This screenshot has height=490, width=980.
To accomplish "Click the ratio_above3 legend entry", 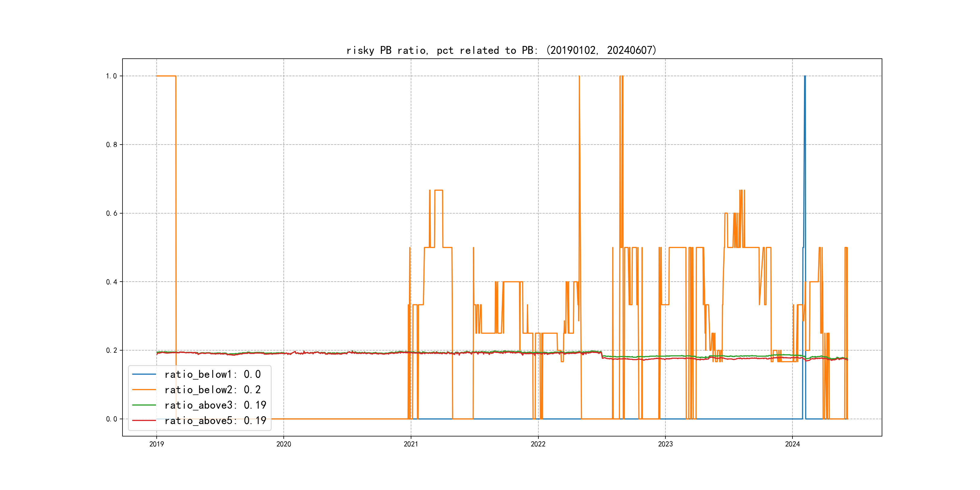I will point(215,405).
